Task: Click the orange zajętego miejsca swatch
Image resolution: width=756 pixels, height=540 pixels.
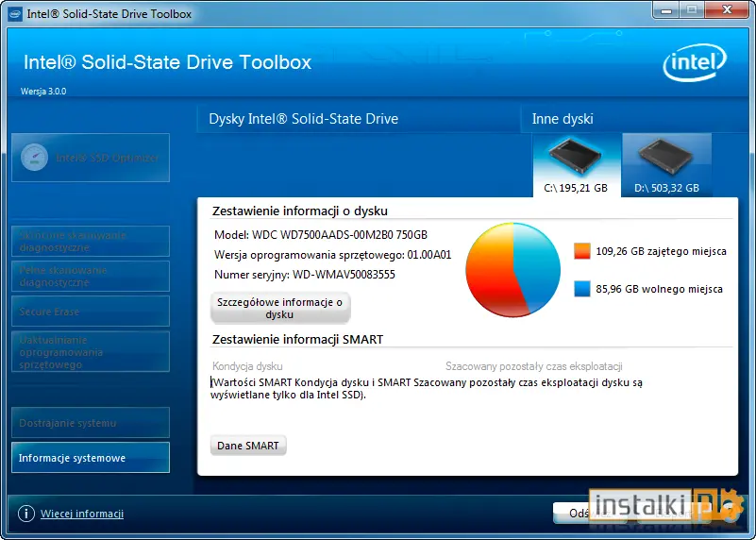Action: click(x=582, y=251)
